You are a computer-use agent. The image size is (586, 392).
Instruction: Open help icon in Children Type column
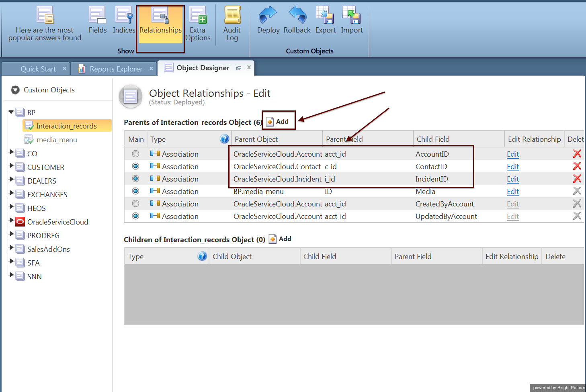202,256
